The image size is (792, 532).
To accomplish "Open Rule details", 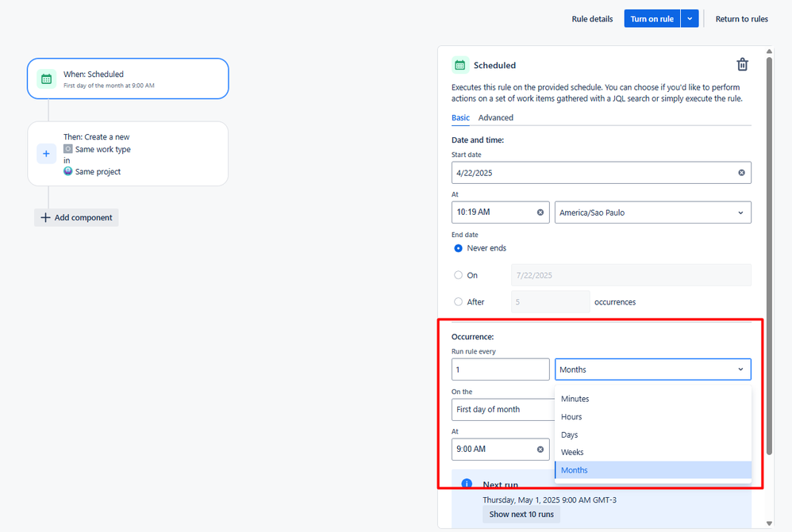I will click(x=592, y=19).
